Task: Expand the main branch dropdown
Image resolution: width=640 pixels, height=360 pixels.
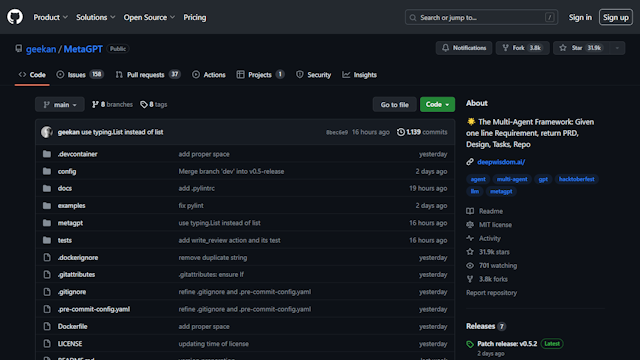Action: (x=60, y=104)
